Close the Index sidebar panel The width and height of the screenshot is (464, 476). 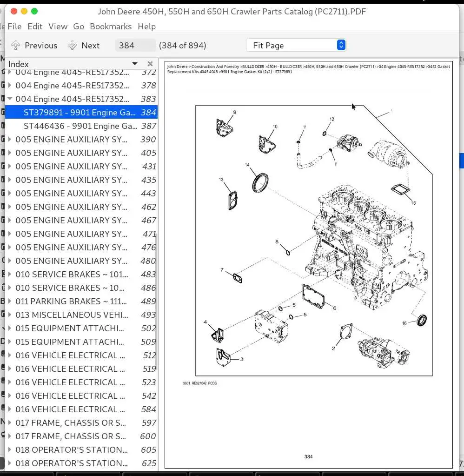(150, 64)
